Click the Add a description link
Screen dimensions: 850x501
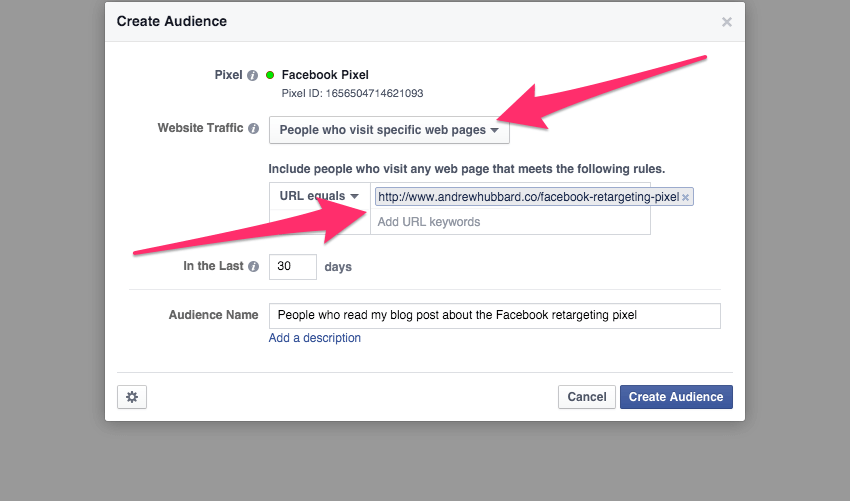coord(315,338)
